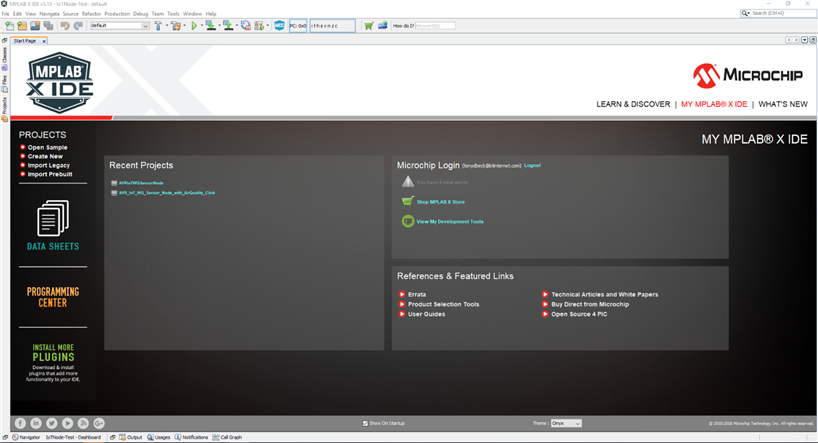The height and width of the screenshot is (443, 818).
Task: Click the Redo arrow icon
Action: tap(78, 26)
